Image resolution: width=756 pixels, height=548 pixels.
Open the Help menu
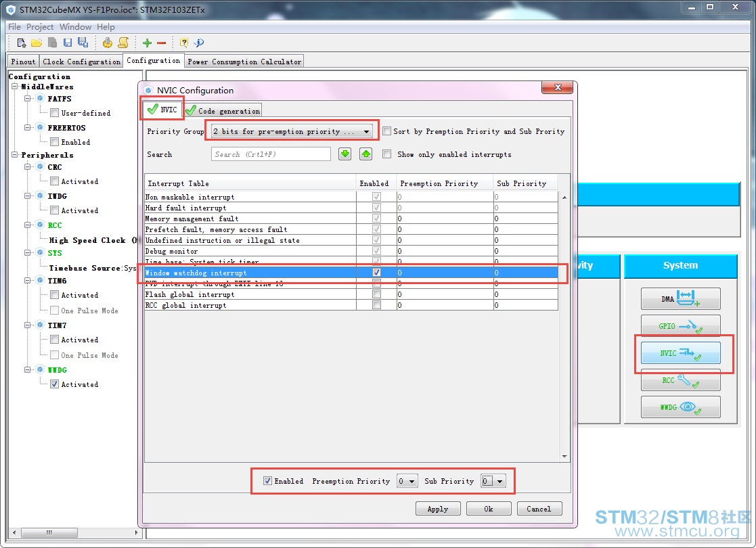[x=106, y=26]
